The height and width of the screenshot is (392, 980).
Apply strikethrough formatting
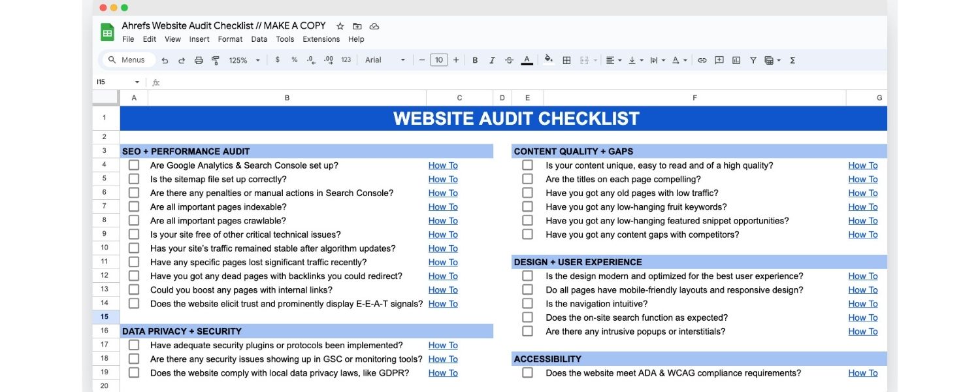point(509,59)
